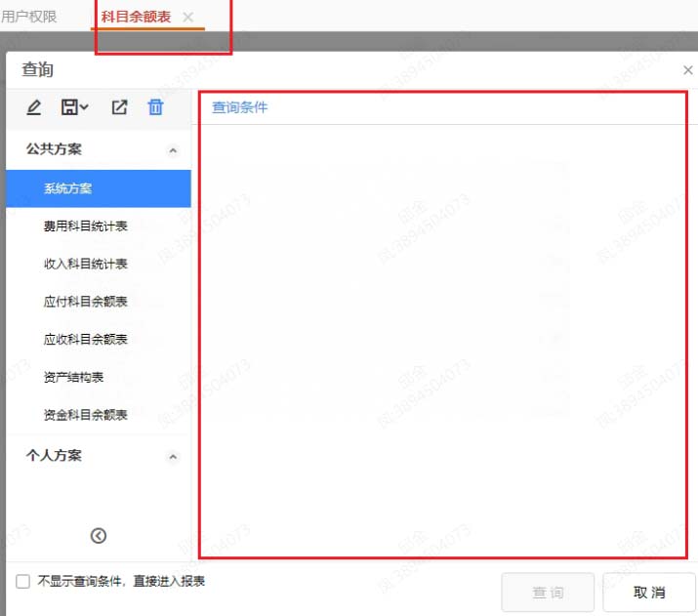Close the 科目余额表 tab
Screen dimensions: 698x616
188,18
